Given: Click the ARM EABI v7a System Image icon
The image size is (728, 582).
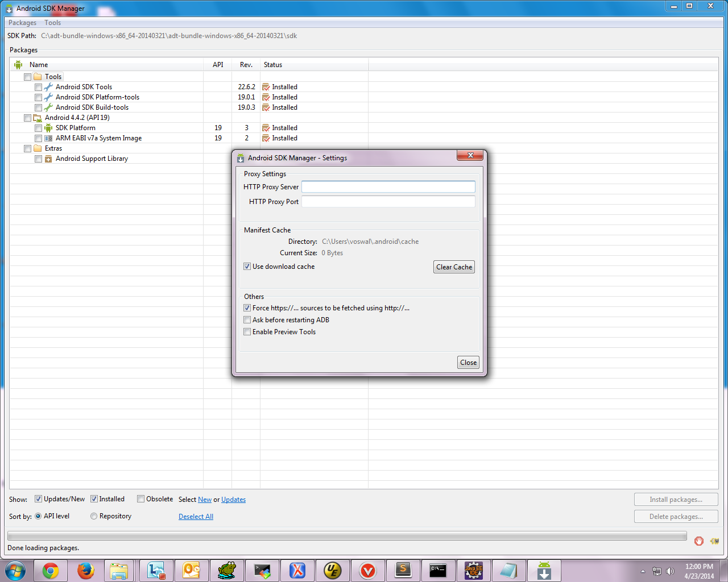Looking at the screenshot, I should click(48, 138).
